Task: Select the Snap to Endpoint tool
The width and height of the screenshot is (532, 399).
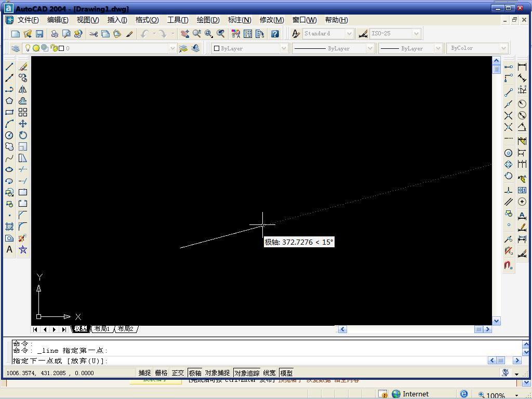Action: 508,92
